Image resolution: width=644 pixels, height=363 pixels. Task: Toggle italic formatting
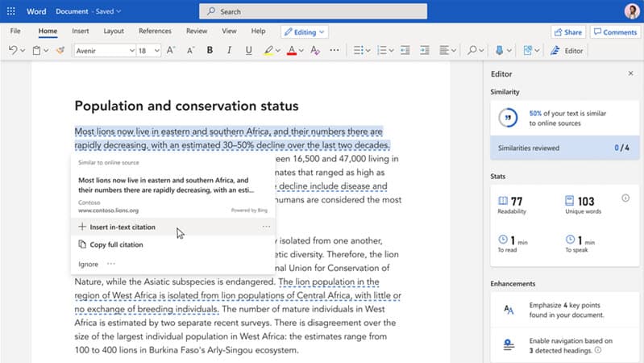coord(229,50)
